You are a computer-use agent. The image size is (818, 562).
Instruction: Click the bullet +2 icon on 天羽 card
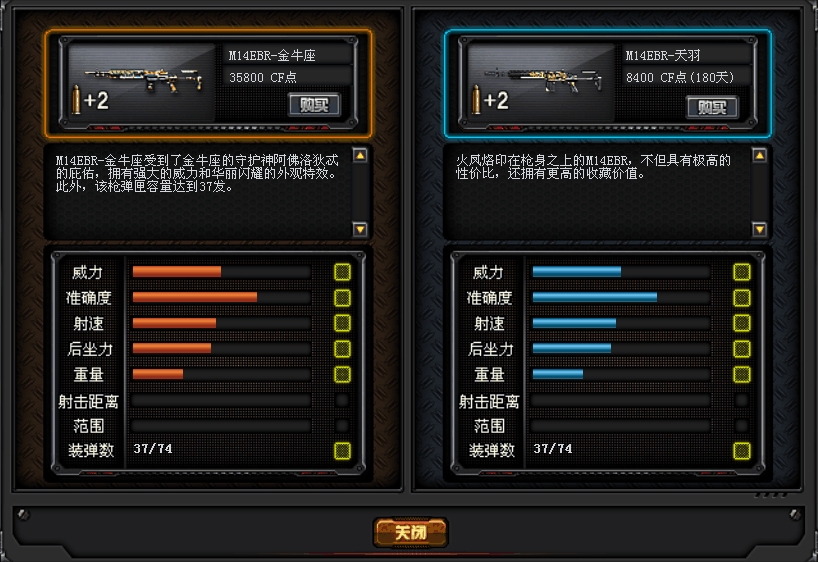[490, 100]
